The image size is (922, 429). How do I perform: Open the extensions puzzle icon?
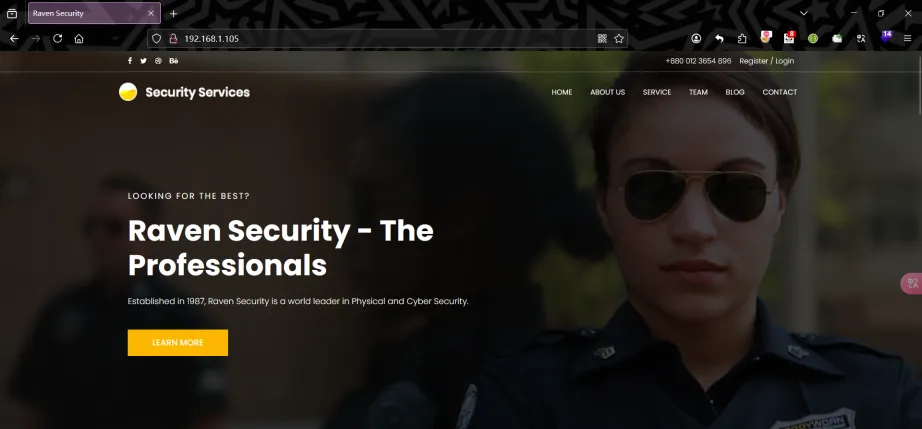point(742,39)
